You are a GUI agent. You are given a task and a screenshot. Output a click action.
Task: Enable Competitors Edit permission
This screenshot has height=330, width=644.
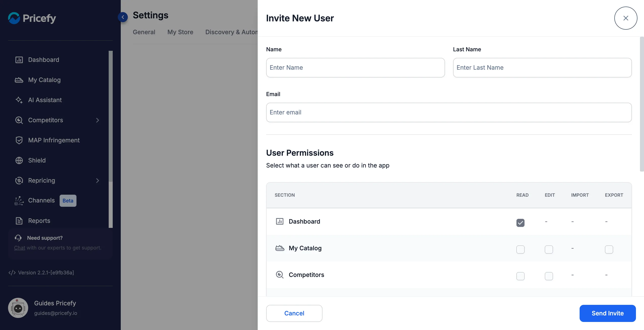(x=549, y=276)
